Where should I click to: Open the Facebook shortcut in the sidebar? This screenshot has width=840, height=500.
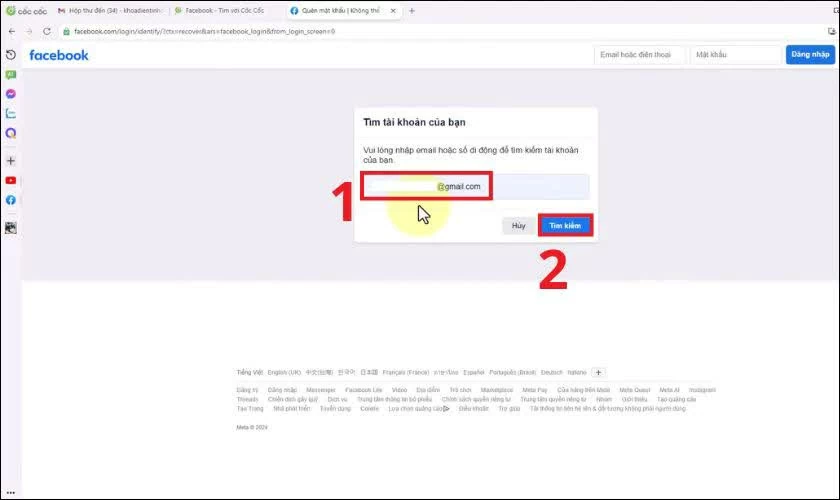(x=10, y=200)
